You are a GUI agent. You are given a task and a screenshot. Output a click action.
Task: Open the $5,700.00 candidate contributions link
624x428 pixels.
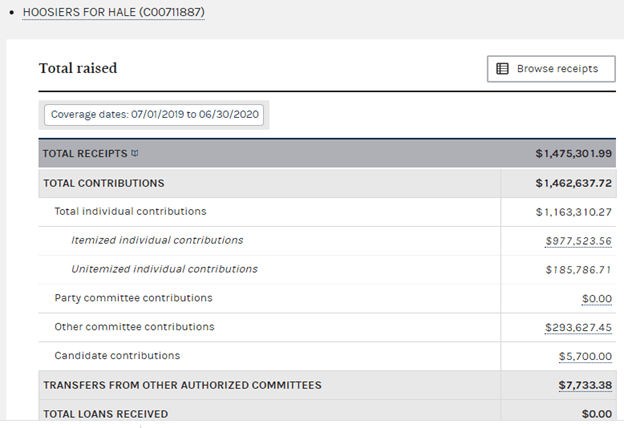[x=585, y=356]
